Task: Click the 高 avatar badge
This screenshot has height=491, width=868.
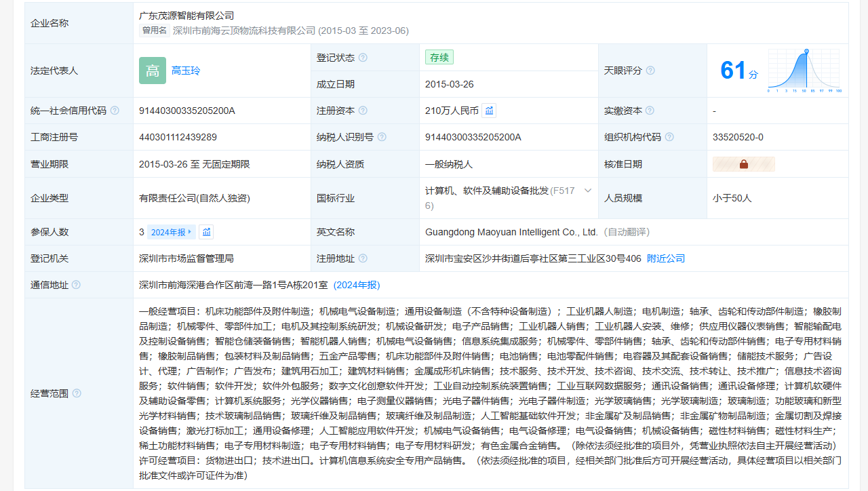Action: [x=153, y=71]
